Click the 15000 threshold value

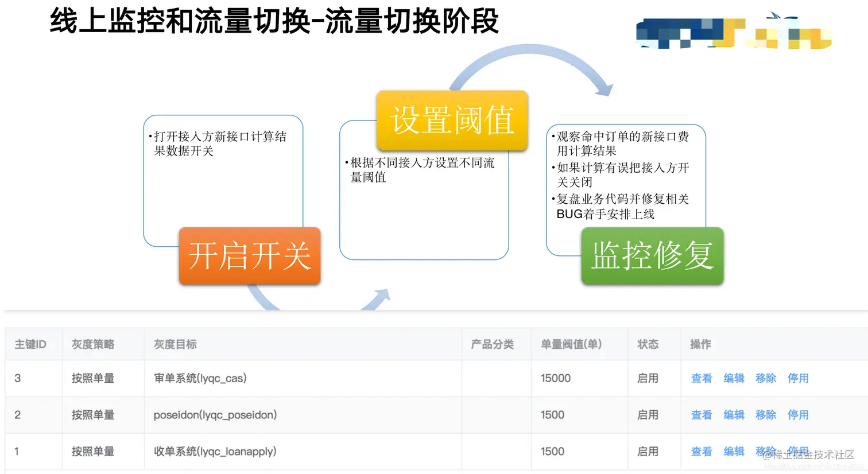556,378
